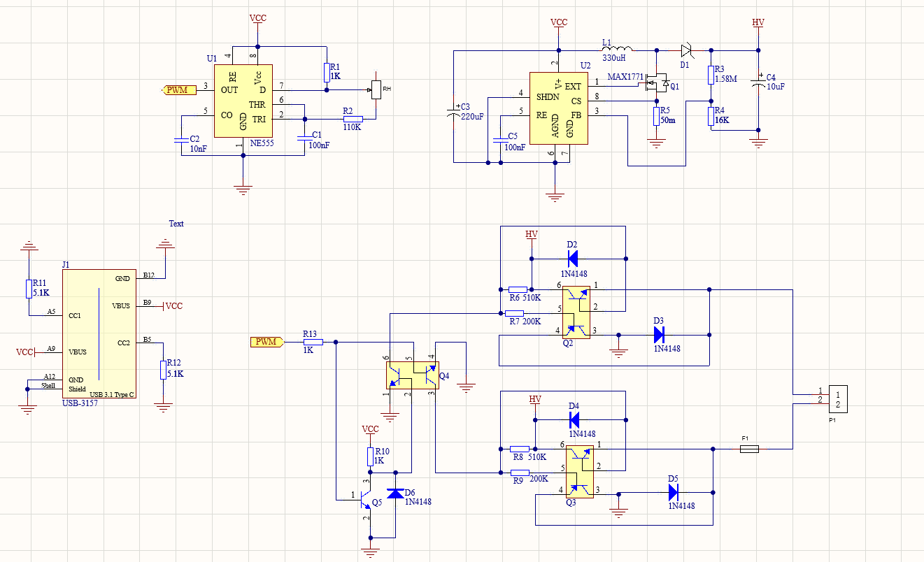
Task: Select the Q2 optocoupler symbol
Action: point(576,312)
